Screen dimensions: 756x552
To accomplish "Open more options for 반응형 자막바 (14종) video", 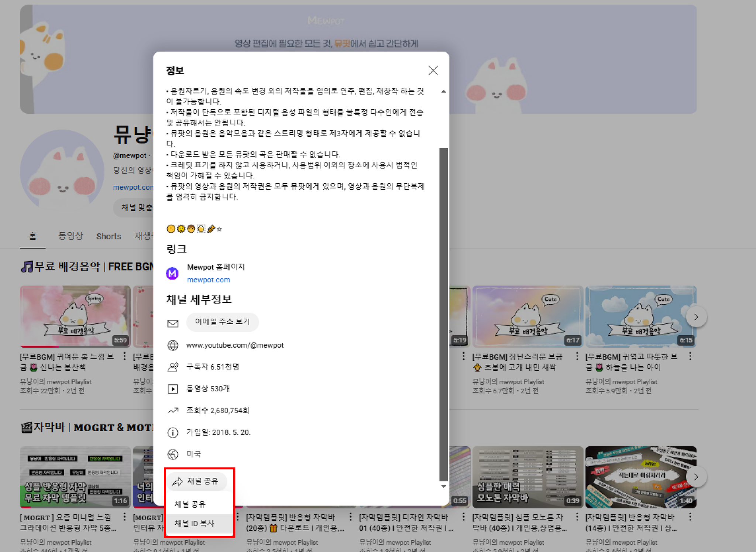I will tap(690, 517).
